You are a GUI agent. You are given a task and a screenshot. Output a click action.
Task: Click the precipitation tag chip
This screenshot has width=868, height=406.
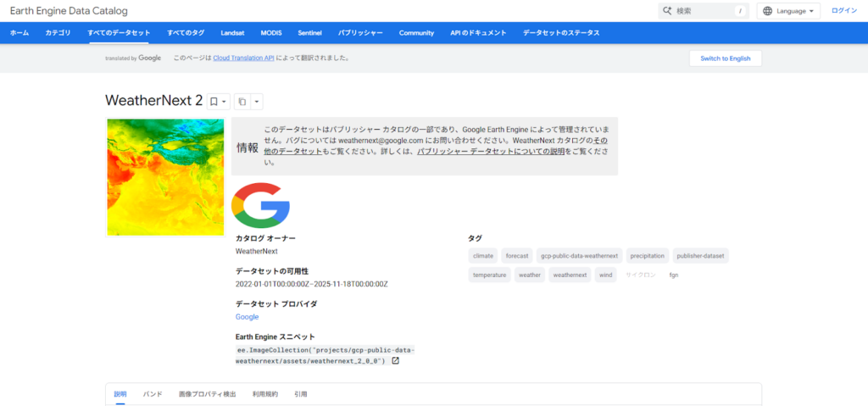[x=648, y=255]
